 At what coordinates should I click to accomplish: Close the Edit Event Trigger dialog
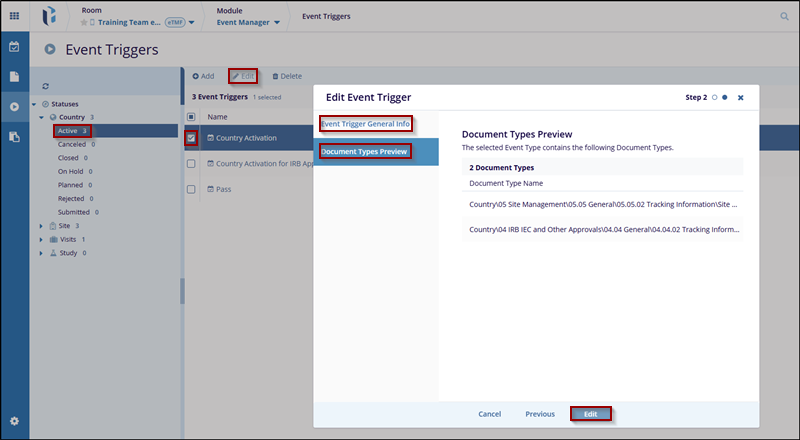740,98
